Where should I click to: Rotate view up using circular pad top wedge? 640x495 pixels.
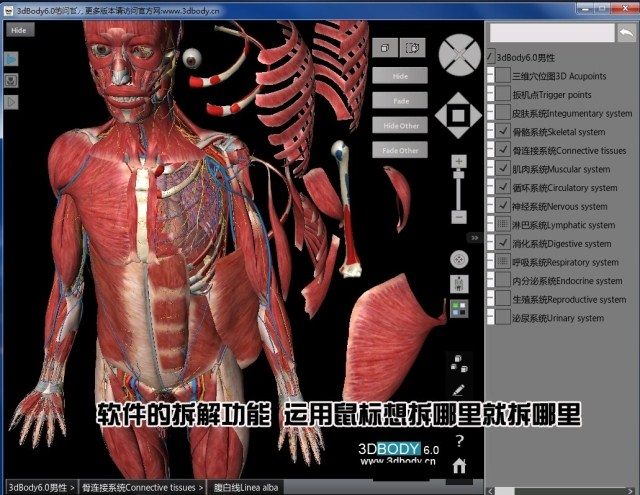click(x=460, y=42)
